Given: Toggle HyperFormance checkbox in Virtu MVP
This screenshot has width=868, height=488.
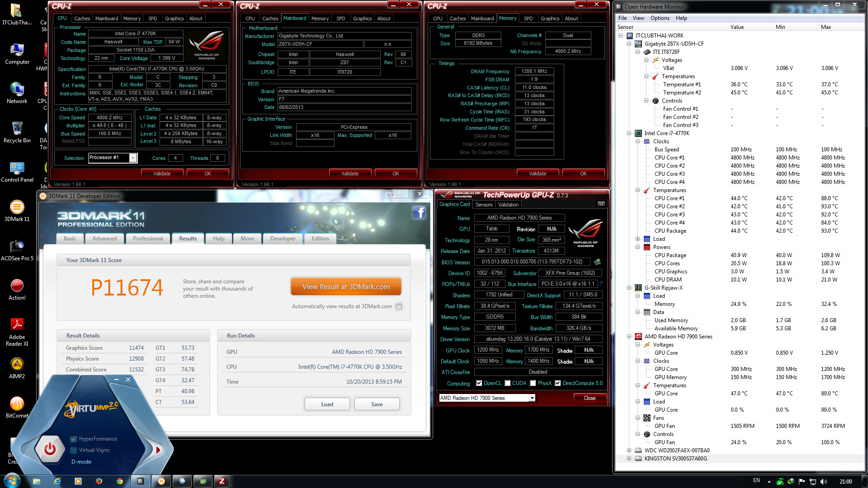Looking at the screenshot, I should tap(74, 439).
